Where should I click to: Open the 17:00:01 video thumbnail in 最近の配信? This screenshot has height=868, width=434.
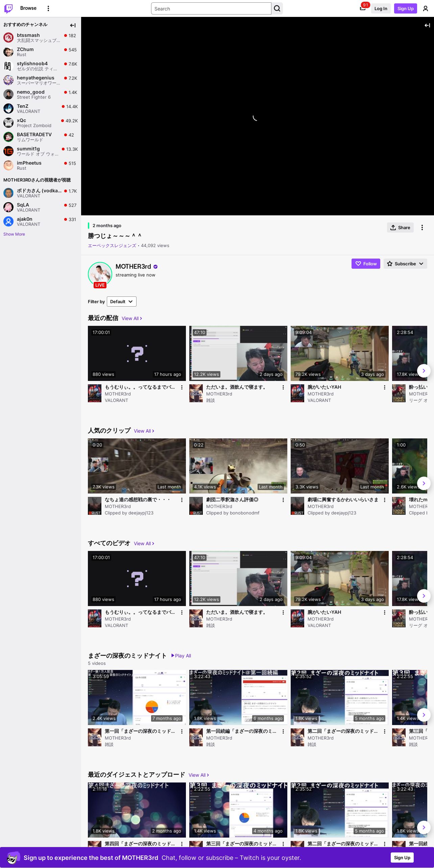(137, 353)
